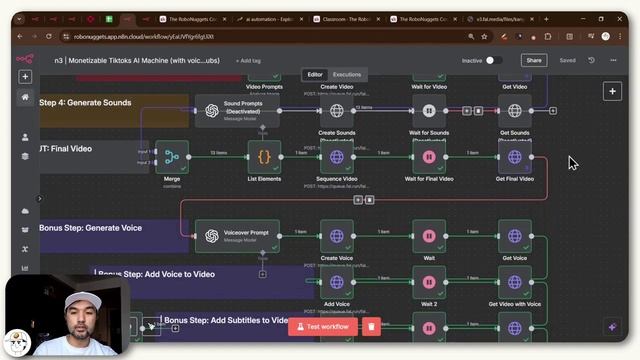Open the v3.fal.media browser tab
The width and height of the screenshot is (640, 360).
point(501,19)
